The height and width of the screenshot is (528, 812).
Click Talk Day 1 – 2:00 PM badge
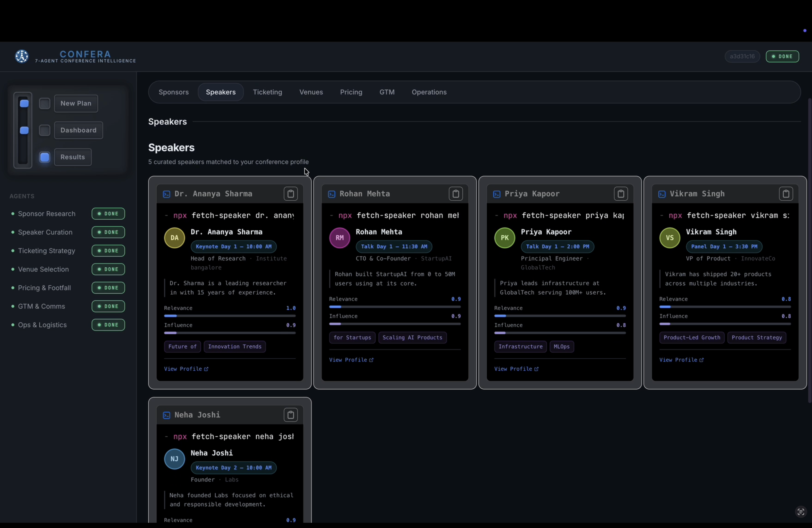(x=557, y=247)
